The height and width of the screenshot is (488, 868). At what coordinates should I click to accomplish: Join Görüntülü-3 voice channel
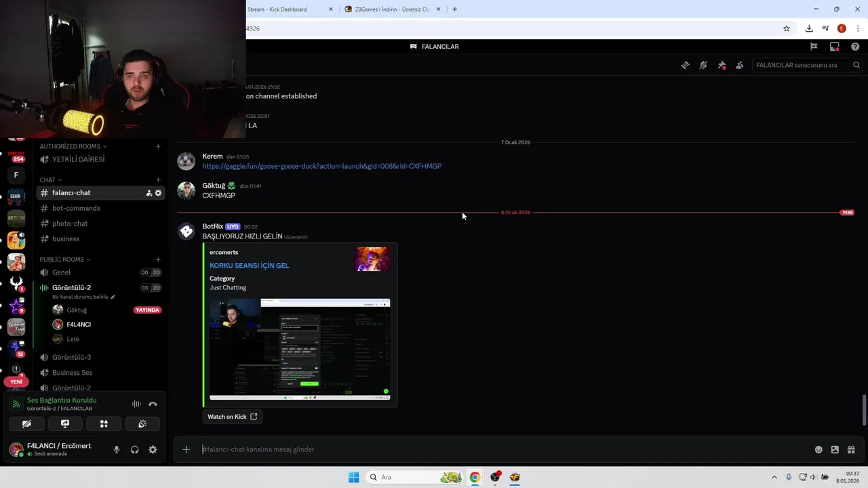[x=100, y=357]
